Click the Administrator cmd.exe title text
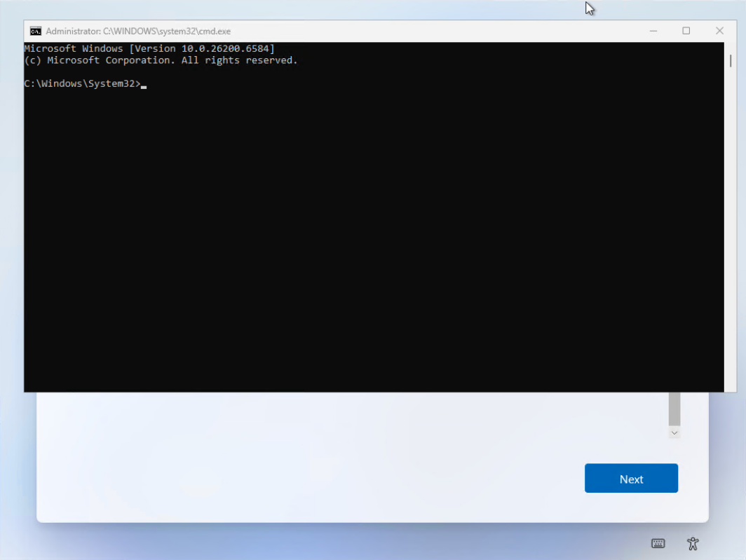 138,32
